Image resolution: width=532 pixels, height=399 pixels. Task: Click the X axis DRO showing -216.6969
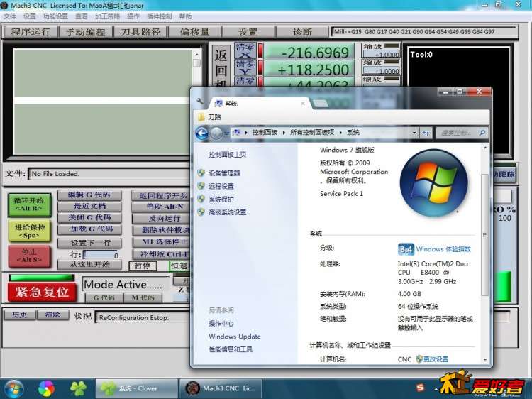(309, 52)
